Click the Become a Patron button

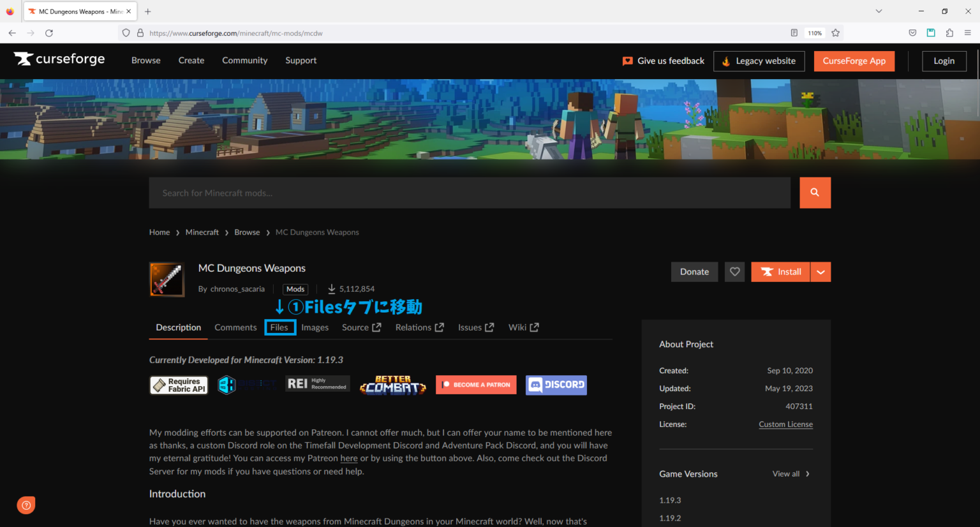476,385
